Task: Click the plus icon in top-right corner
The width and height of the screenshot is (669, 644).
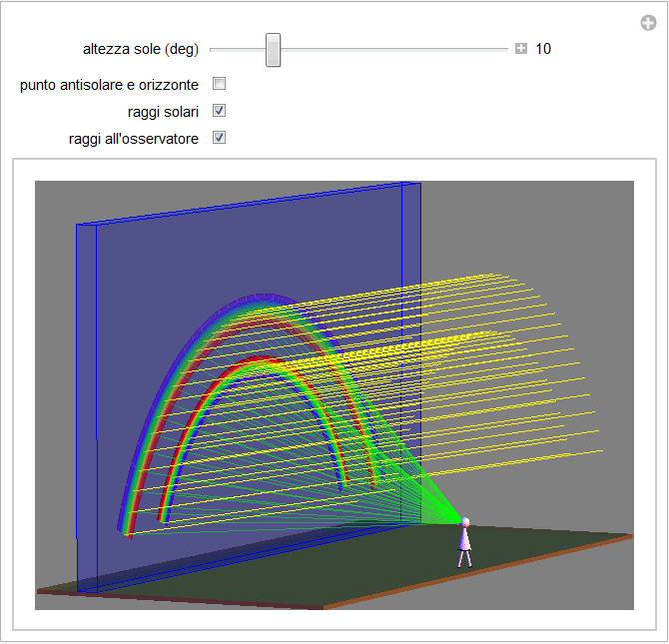Action: [x=648, y=23]
